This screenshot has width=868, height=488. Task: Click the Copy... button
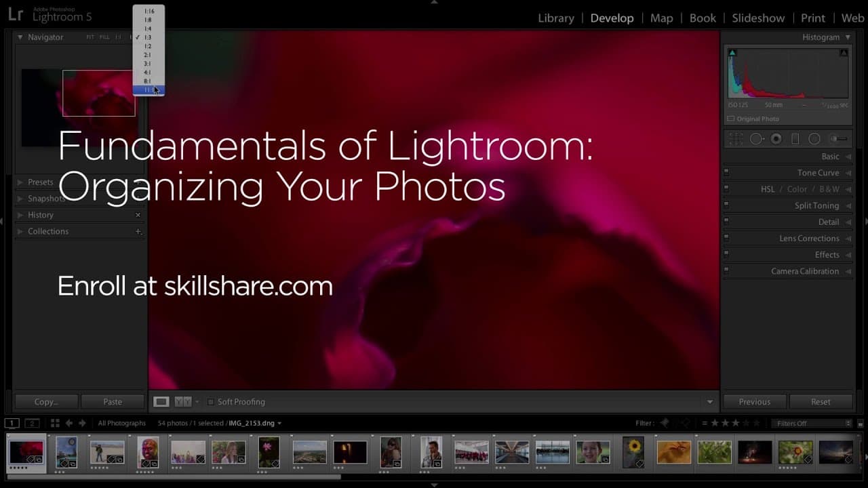pyautogui.click(x=46, y=402)
